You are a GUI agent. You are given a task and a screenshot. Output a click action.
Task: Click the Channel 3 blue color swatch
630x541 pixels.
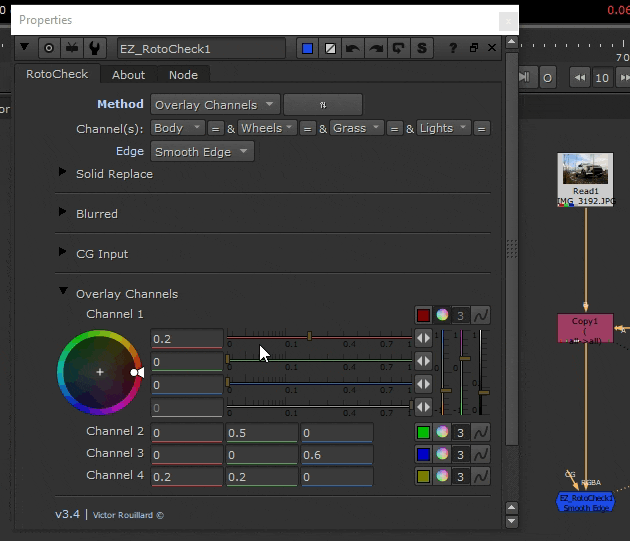(x=424, y=454)
